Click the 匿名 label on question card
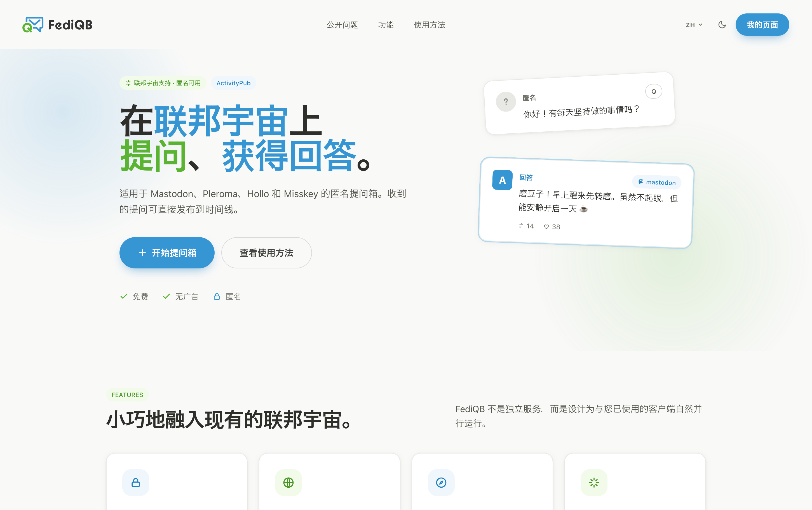 [x=529, y=98]
